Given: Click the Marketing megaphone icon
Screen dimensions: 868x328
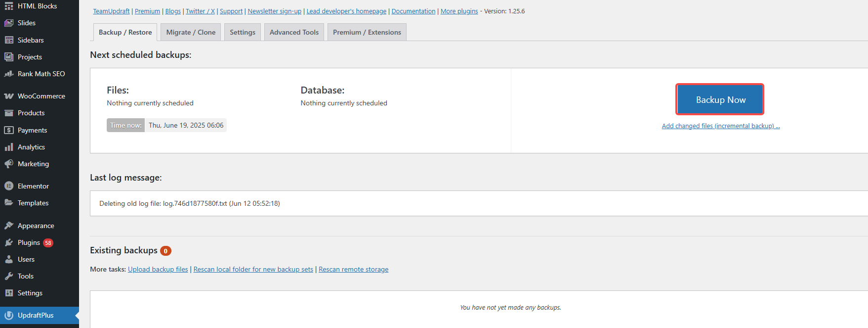Looking at the screenshot, I should (9, 164).
